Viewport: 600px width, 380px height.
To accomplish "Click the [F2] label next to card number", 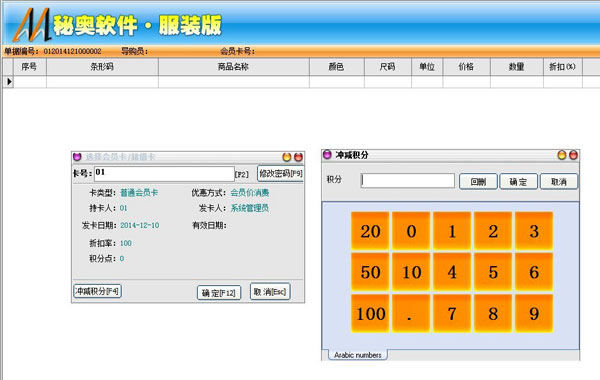I will 241,175.
